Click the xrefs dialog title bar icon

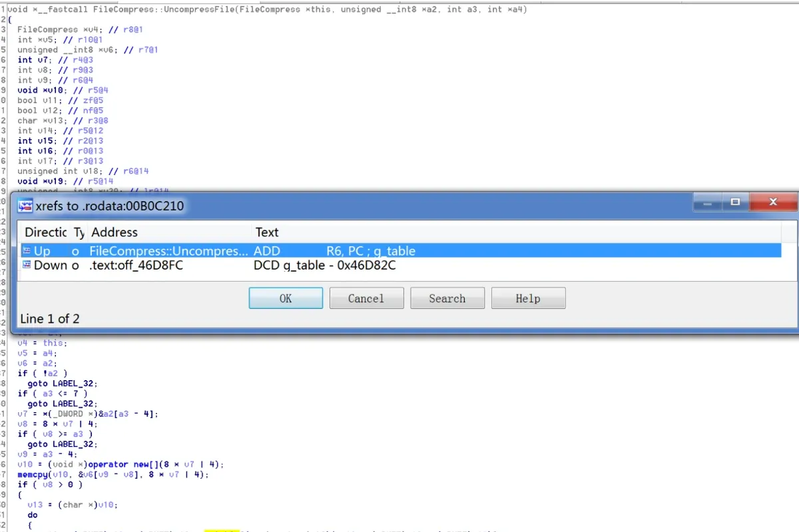pyautogui.click(x=25, y=206)
